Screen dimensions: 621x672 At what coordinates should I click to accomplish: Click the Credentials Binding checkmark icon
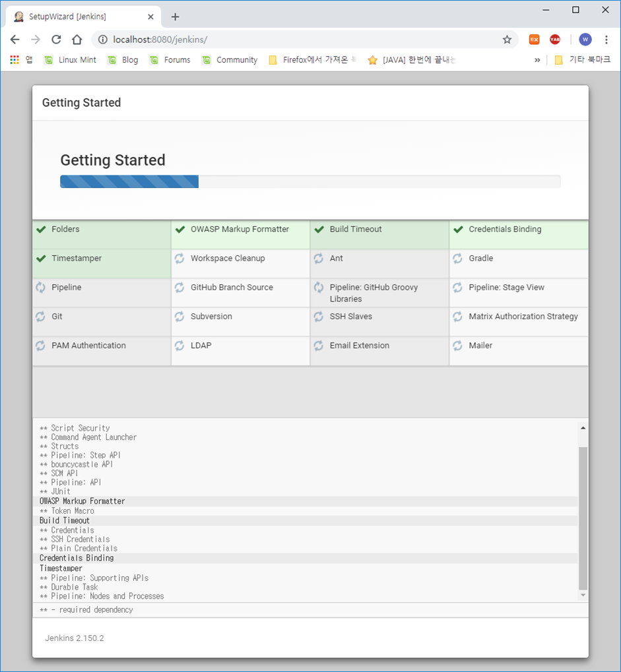[458, 229]
